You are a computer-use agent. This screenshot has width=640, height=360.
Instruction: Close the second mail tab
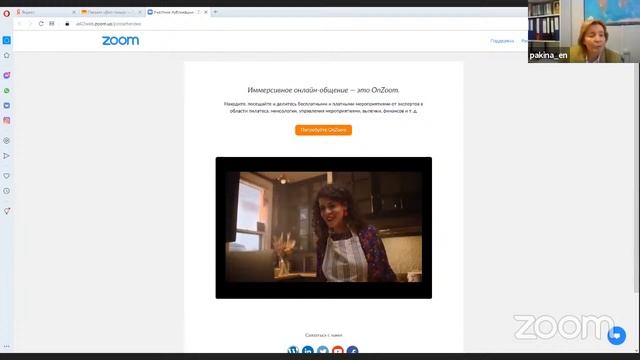tap(140, 12)
